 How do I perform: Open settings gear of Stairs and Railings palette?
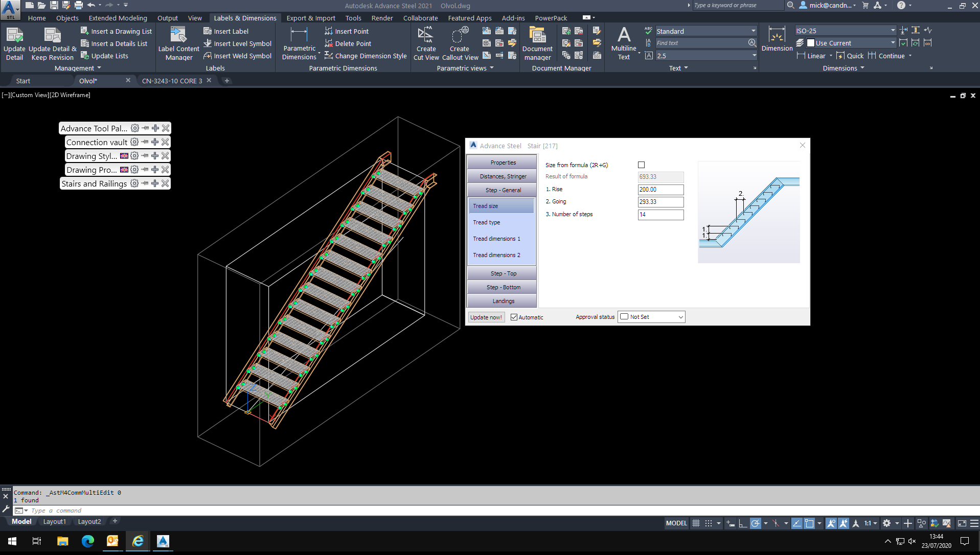pyautogui.click(x=134, y=183)
